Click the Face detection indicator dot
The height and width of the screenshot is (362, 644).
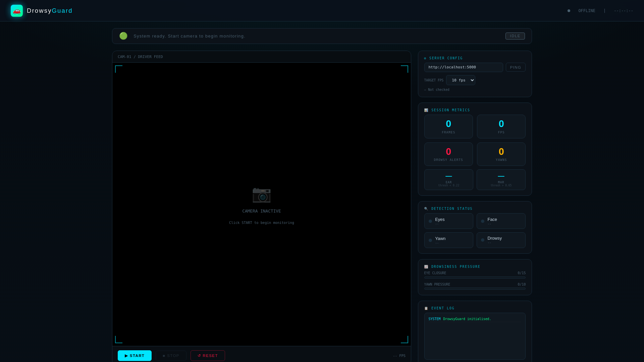point(483,221)
